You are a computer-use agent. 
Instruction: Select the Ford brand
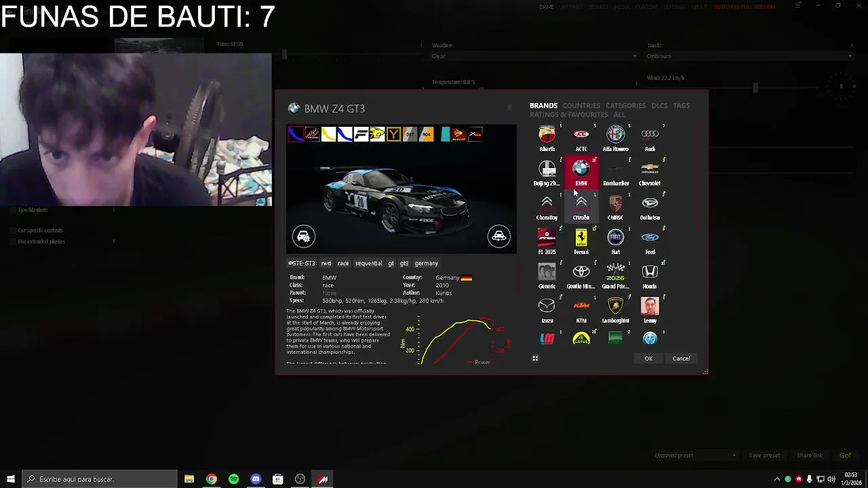tap(650, 241)
